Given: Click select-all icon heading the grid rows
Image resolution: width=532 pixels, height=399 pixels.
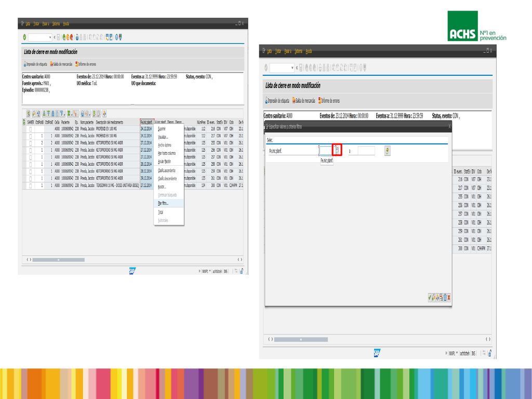Looking at the screenshot, I should coord(24,122).
